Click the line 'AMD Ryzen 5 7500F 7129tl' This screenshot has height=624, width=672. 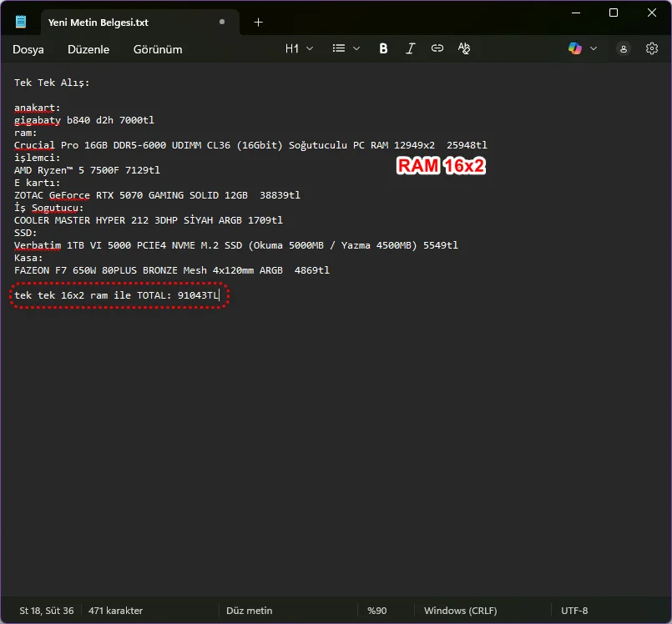click(x=87, y=170)
